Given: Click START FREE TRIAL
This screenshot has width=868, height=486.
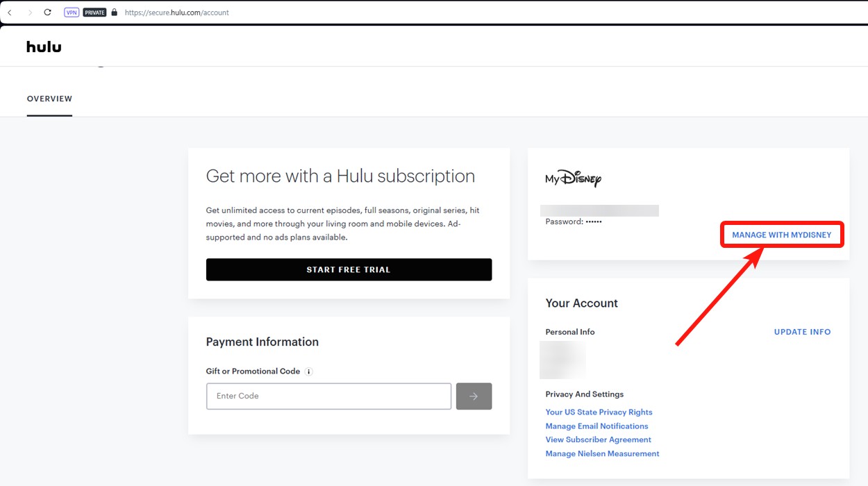Looking at the screenshot, I should click(x=348, y=269).
